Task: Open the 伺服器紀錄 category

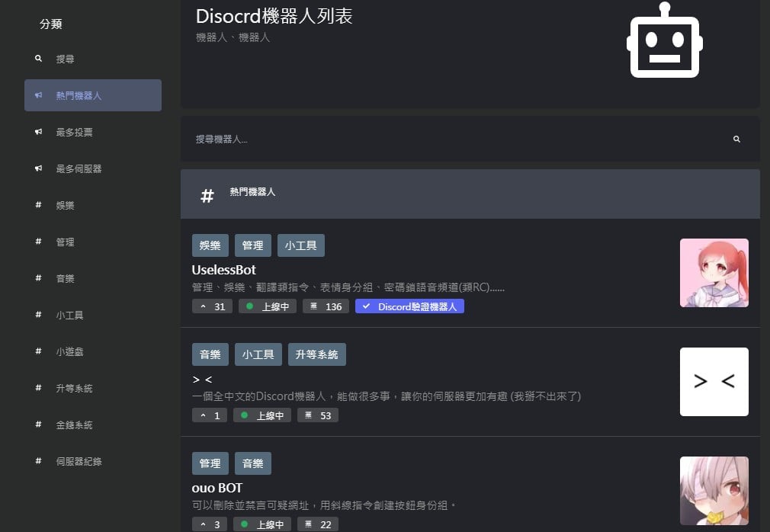Action: coord(93,461)
